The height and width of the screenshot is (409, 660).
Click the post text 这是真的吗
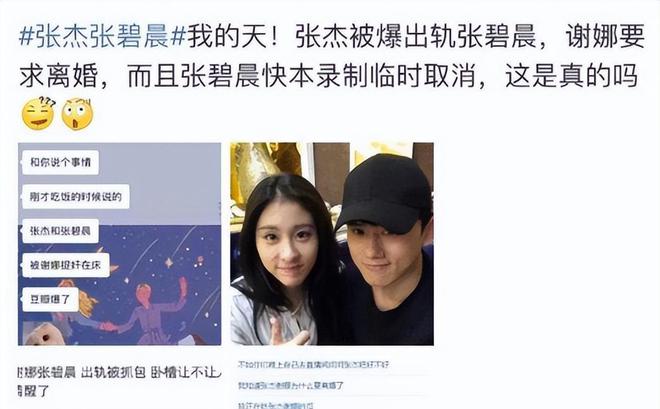(x=571, y=76)
